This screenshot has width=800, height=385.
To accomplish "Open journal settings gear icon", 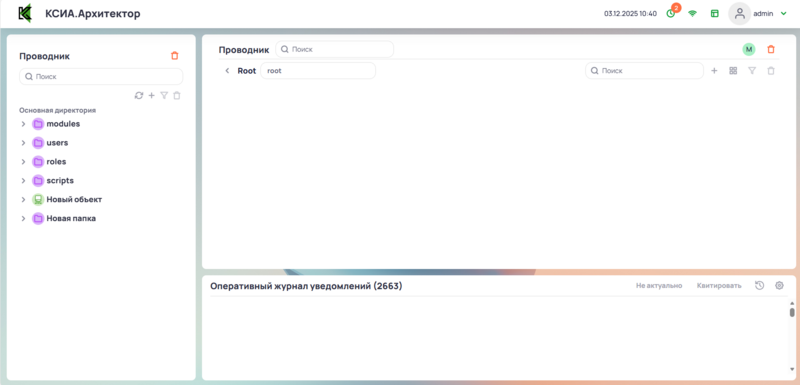I will point(779,286).
